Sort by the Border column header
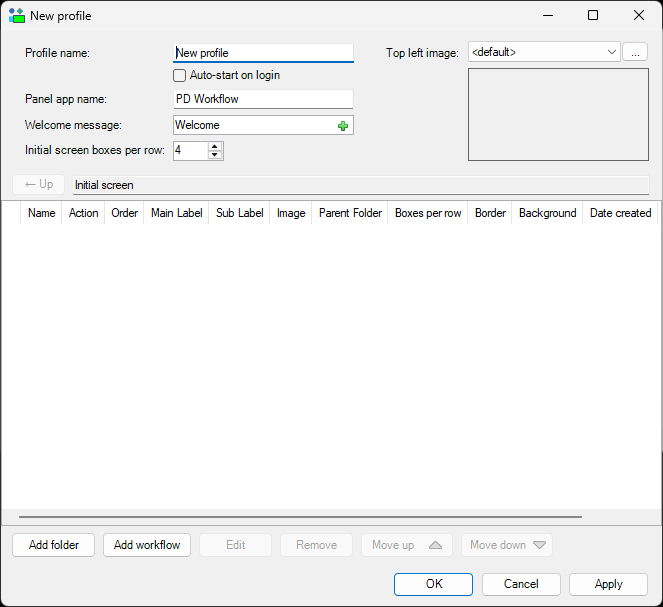The image size is (663, 607). [x=490, y=213]
